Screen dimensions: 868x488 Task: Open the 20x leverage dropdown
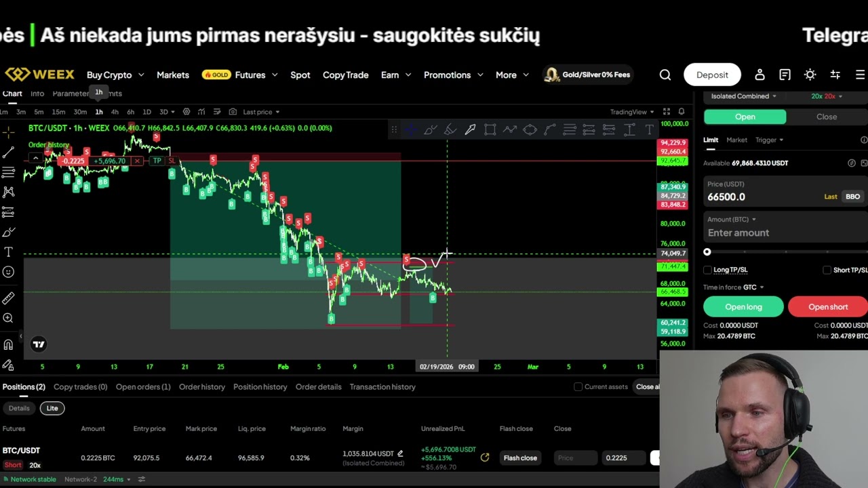(827, 96)
